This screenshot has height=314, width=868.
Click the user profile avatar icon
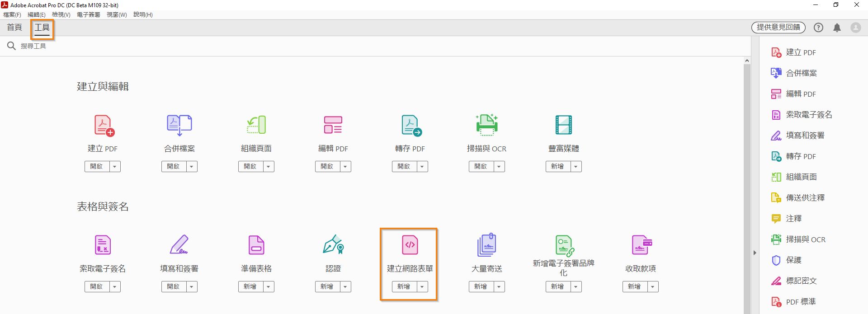pyautogui.click(x=856, y=28)
